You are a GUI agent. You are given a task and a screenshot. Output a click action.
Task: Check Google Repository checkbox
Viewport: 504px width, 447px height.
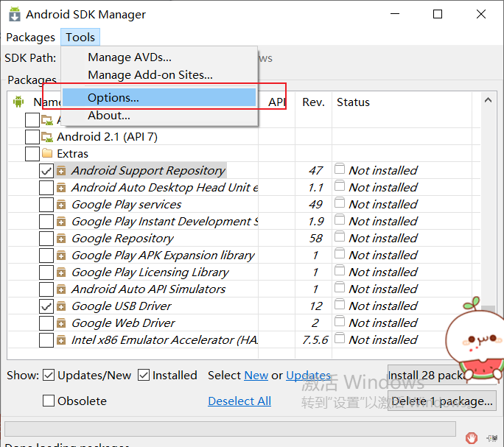tap(46, 239)
